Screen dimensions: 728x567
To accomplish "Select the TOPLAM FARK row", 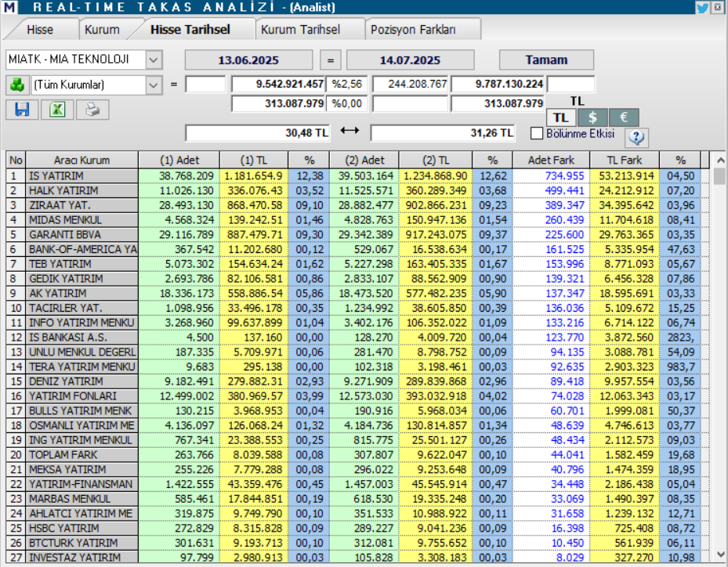I will pyautogui.click(x=357, y=455).
